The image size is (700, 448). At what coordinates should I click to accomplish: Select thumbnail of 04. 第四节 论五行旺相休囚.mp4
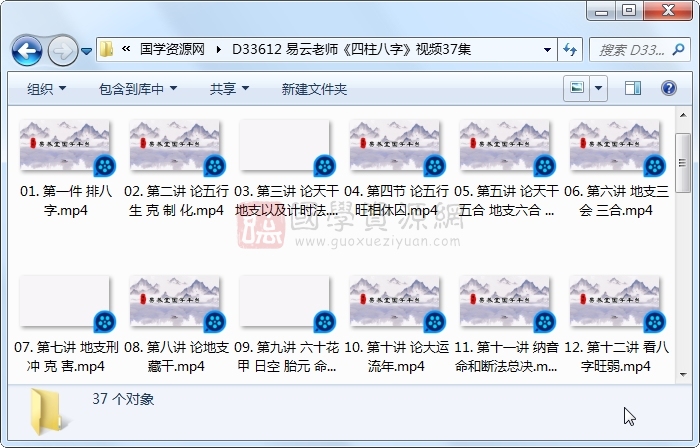[395, 145]
